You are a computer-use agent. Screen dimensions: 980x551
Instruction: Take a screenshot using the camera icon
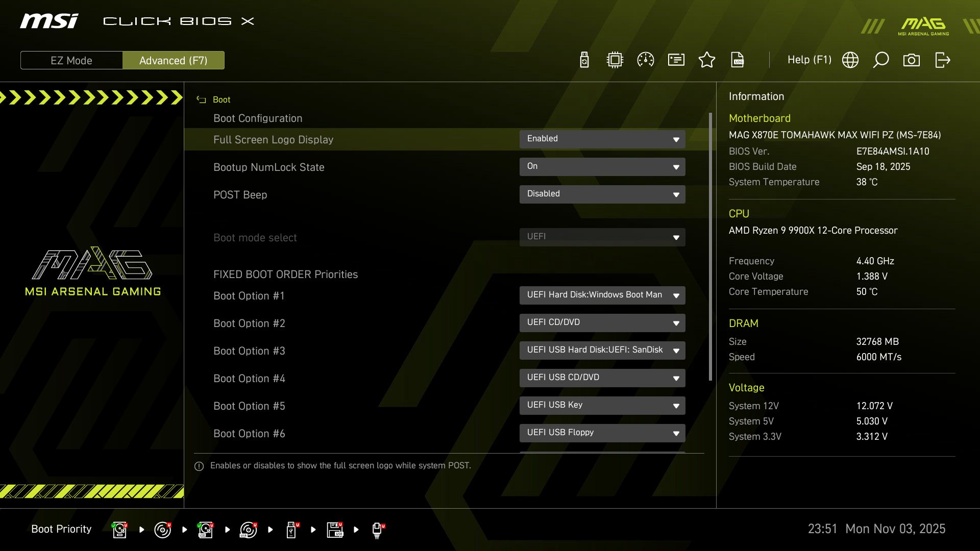point(912,60)
